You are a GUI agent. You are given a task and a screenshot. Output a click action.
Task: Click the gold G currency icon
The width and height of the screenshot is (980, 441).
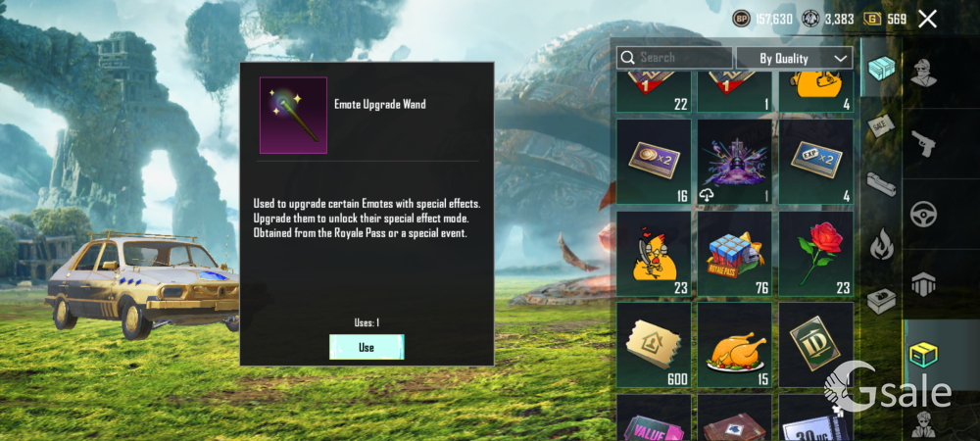pyautogui.click(x=872, y=19)
